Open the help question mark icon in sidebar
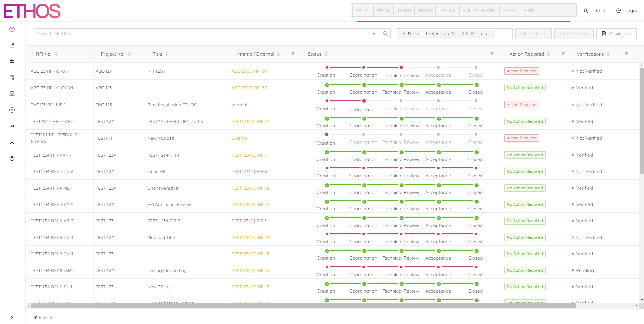644x324 pixels. [x=12, y=29]
